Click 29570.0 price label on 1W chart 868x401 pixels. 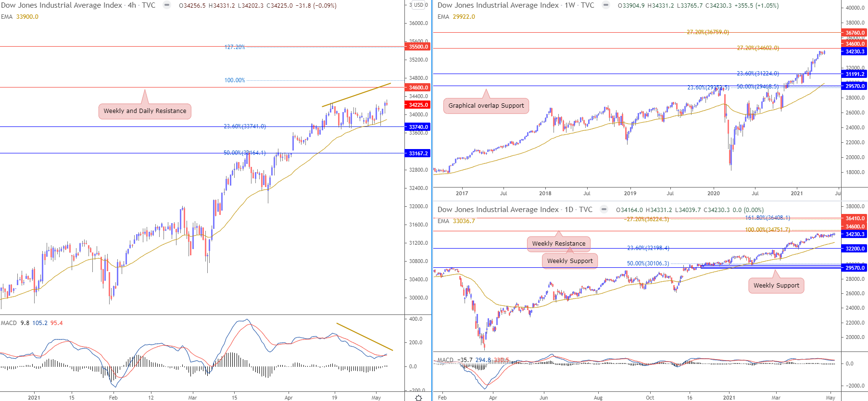tap(855, 86)
